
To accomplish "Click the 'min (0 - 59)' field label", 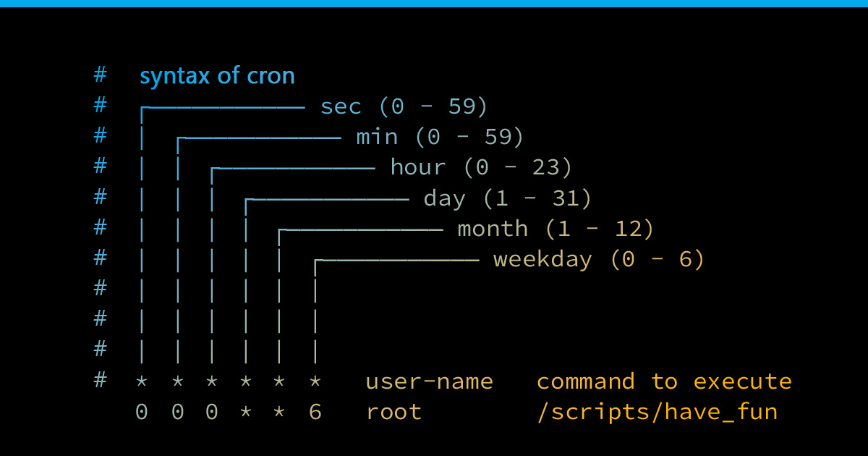I will [439, 137].
